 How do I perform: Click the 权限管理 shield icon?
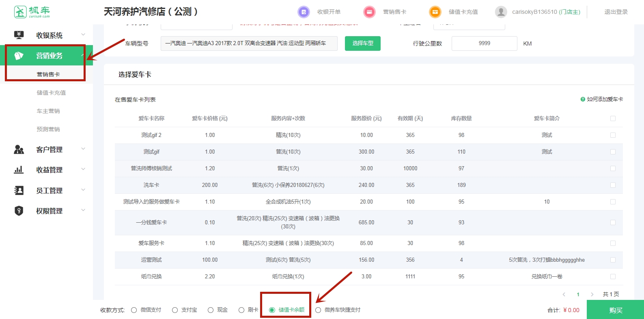19,211
